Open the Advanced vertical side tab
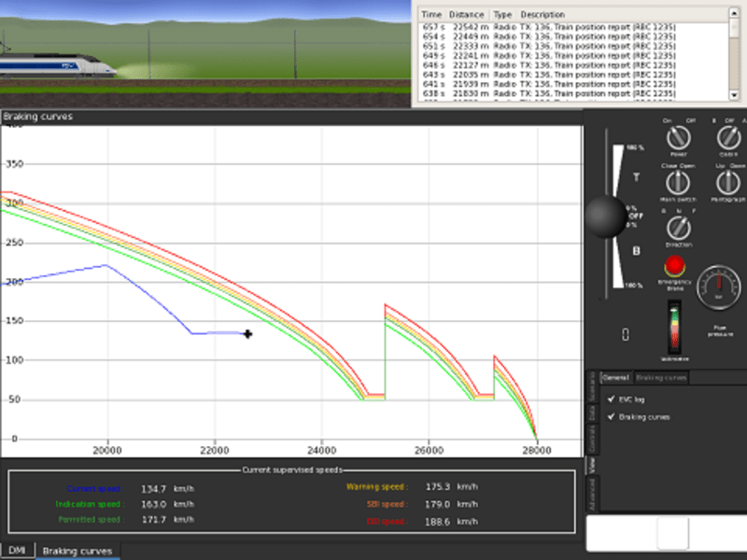This screenshot has height=560, width=747. pos(591,491)
